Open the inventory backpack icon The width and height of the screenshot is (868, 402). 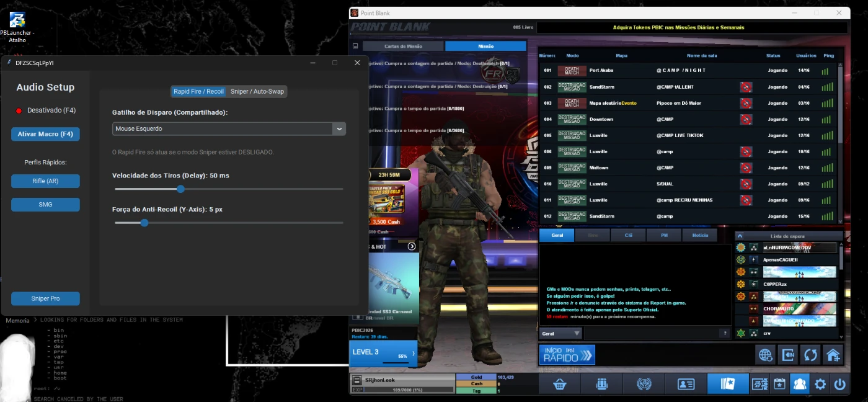point(601,385)
